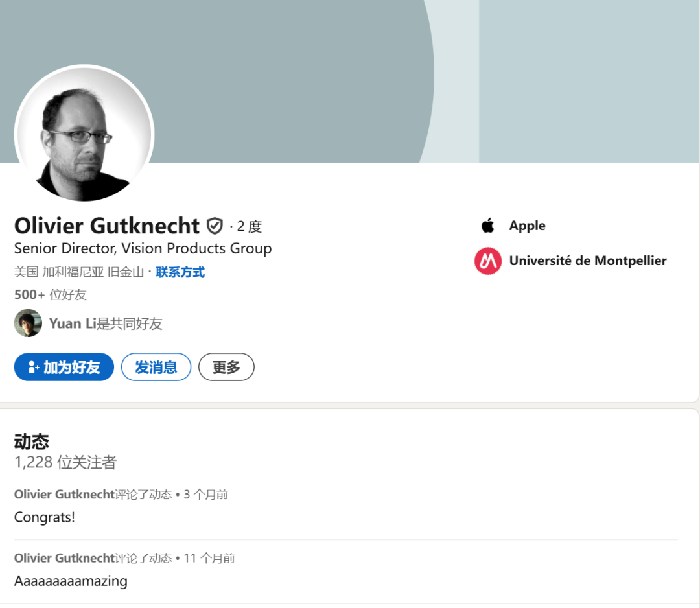The width and height of the screenshot is (700, 608).
Task: Open the Aaaaaaaaamazing comment activity
Action: click(71, 581)
